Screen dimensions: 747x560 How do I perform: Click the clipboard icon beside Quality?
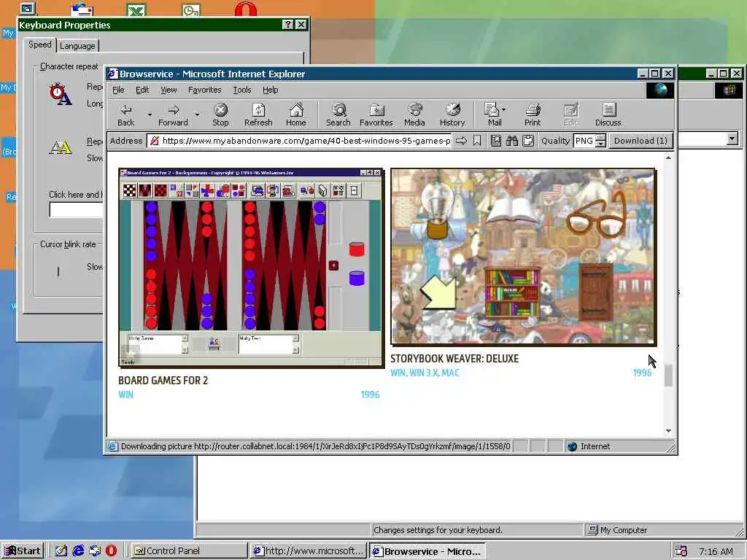tap(528, 141)
